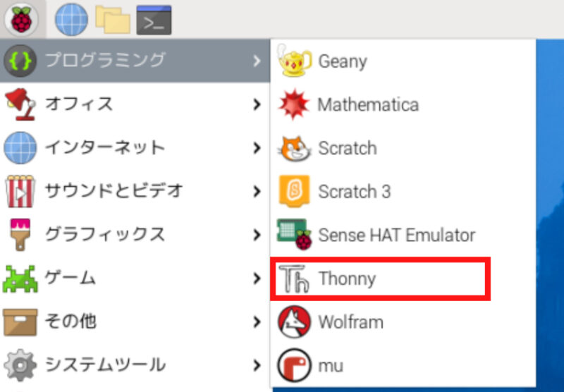The width and height of the screenshot is (564, 392).
Task: Expand the サウンドとビデオ submenu arrow
Action: [257, 191]
